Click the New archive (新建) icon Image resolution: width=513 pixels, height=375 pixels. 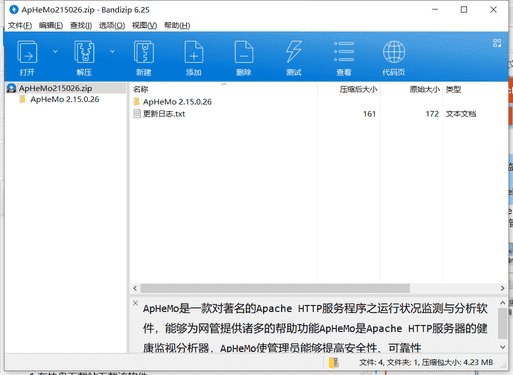(x=144, y=52)
